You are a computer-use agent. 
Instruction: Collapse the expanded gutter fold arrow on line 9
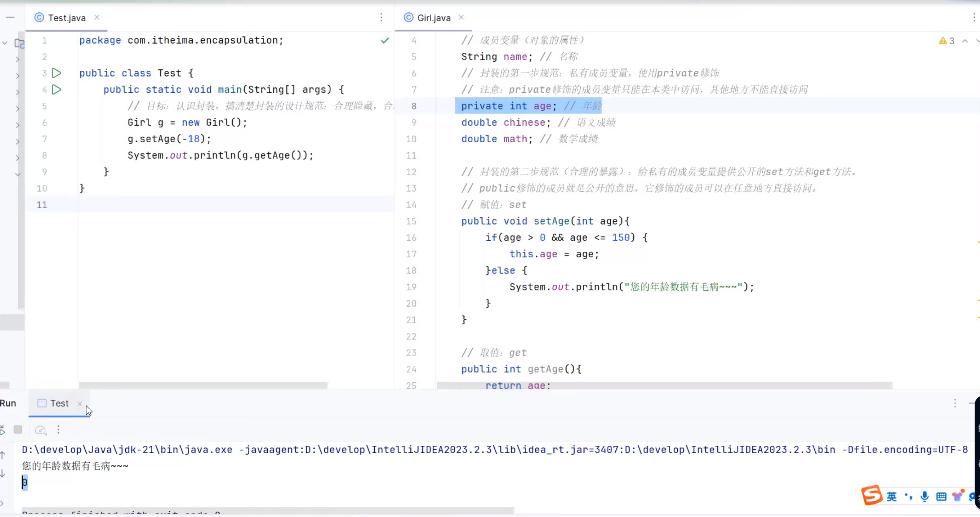point(18,174)
